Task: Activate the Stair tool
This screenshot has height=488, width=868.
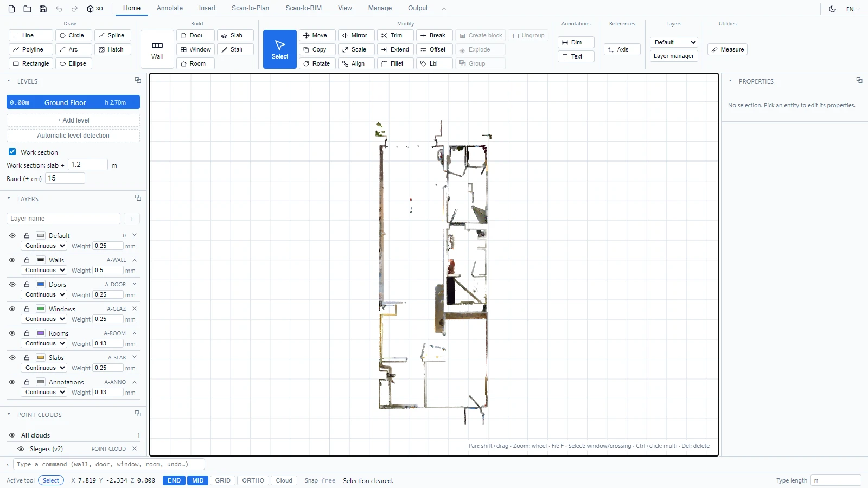Action: pos(235,49)
